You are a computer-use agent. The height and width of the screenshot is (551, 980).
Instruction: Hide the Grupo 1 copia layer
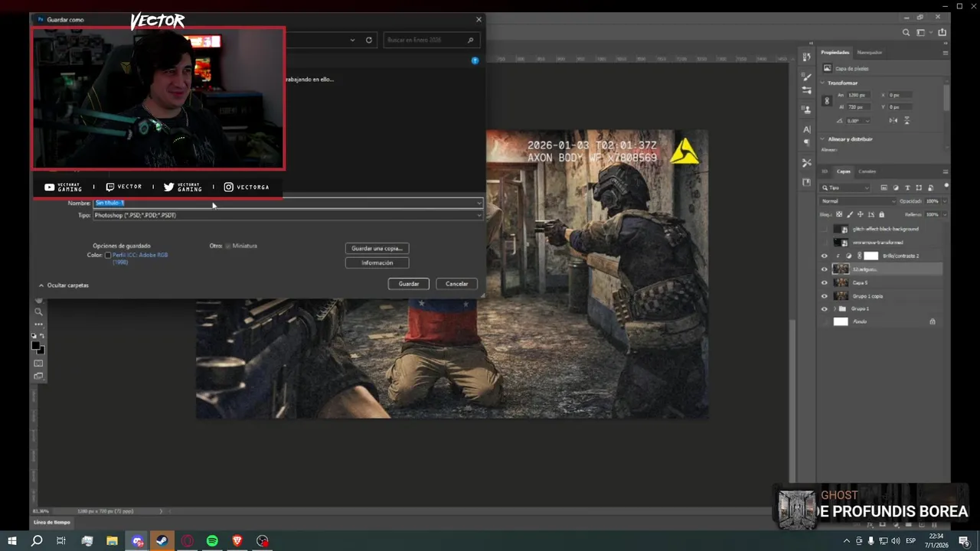pos(825,295)
